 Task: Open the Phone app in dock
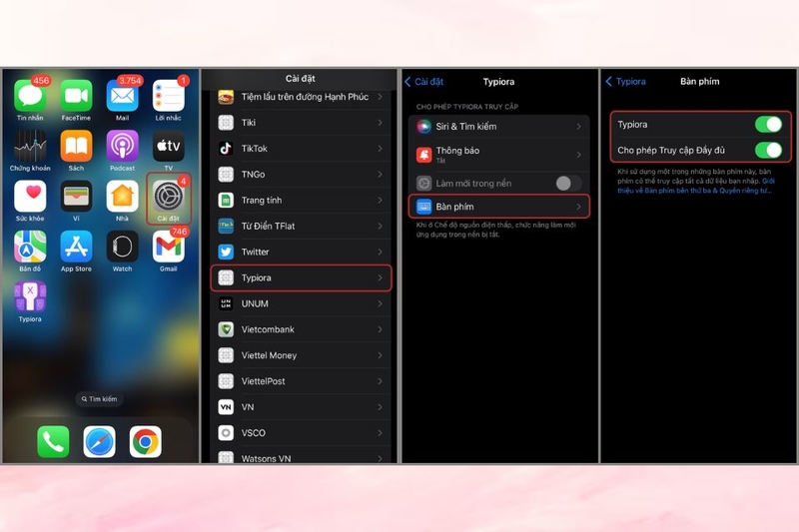[x=53, y=441]
